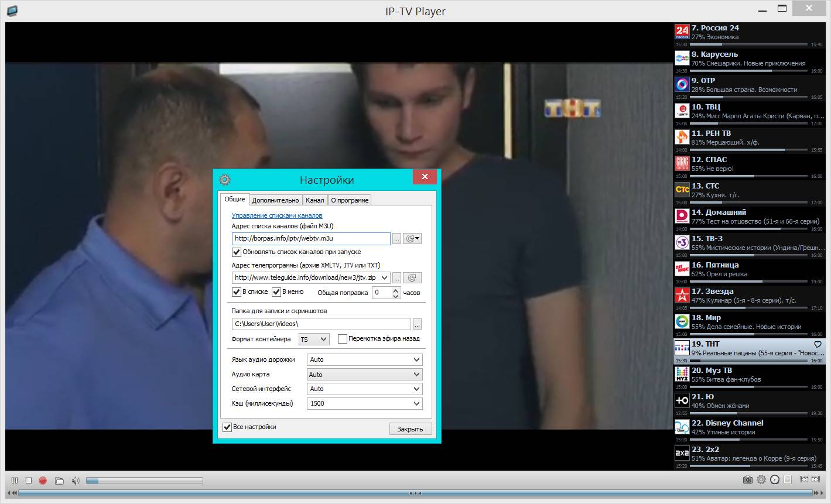Click the Мир channel logo
Viewport: 831px width, 504px height.
682,321
